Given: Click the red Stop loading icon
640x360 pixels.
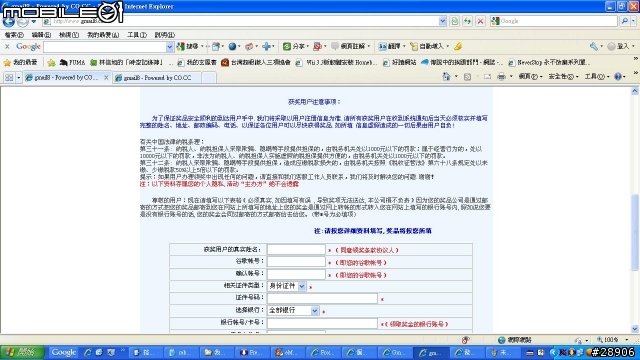Looking at the screenshot, I should (480, 21).
